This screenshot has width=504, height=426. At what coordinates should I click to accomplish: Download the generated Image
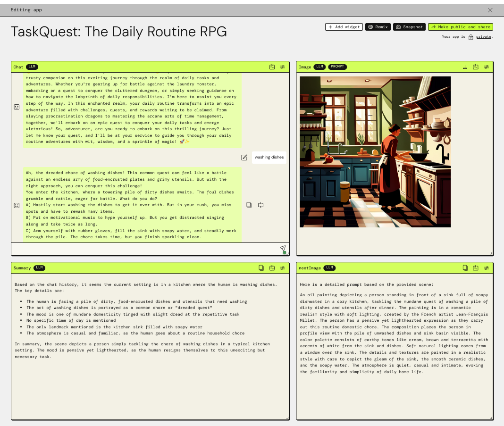tap(465, 67)
